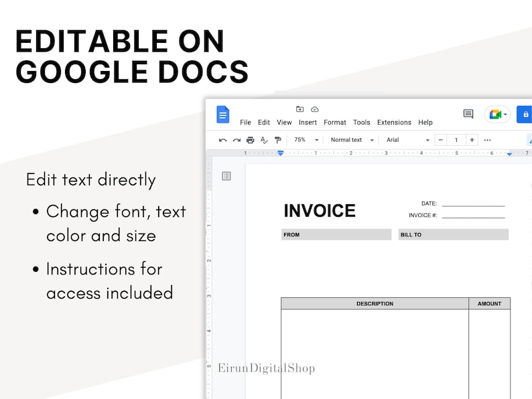Open the comment history icon
This screenshot has width=532, height=399.
[x=468, y=114]
